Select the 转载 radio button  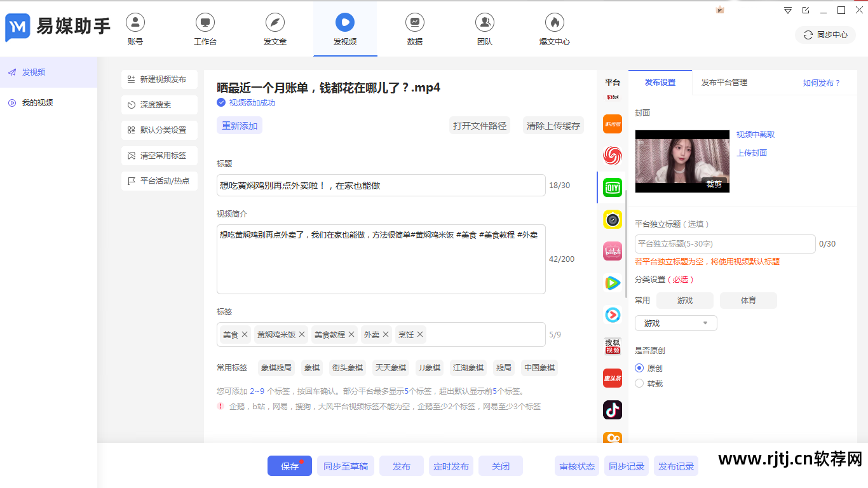639,383
